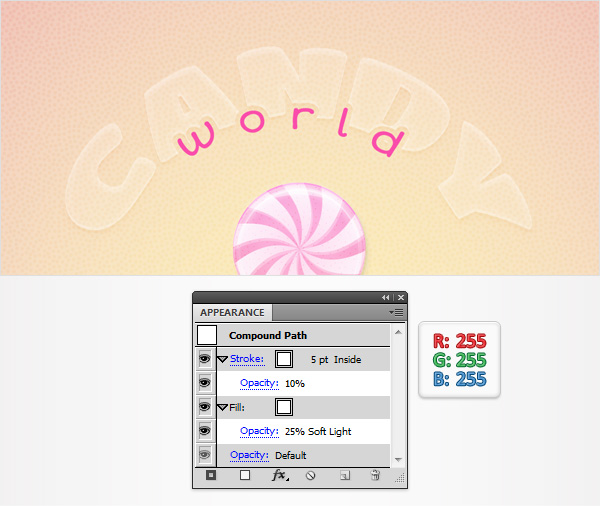Open the fx Add New Effect menu
The height and width of the screenshot is (506, 600).
point(280,475)
